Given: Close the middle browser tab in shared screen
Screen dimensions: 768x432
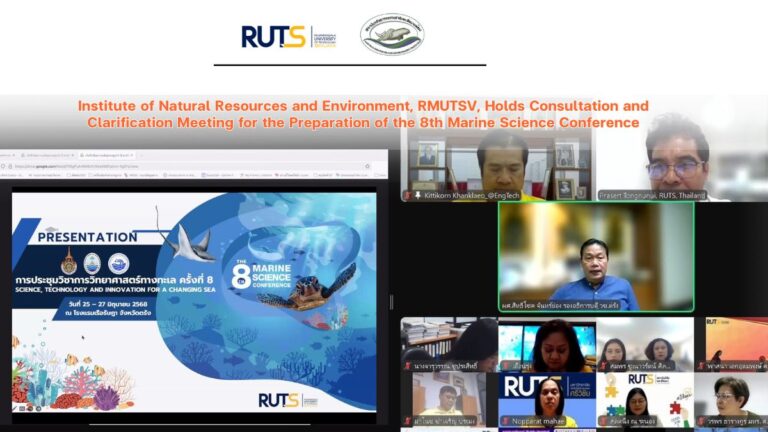Looking at the screenshot, I should (x=72, y=155).
